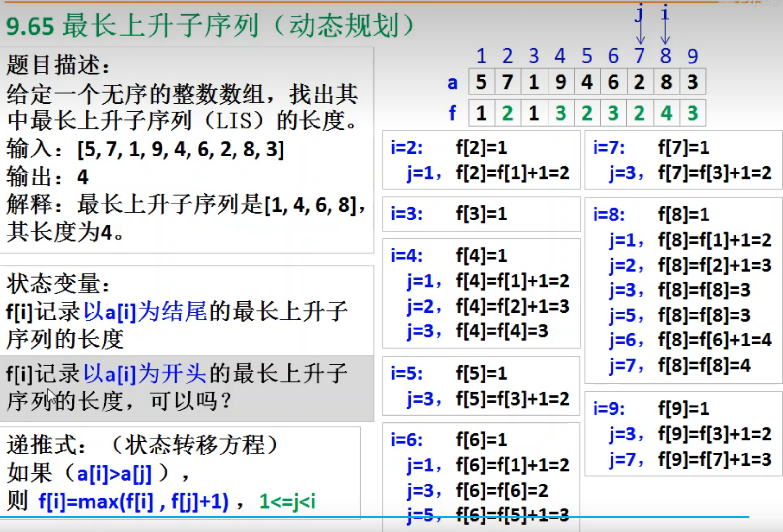Click the i=9 computation box

click(681, 434)
